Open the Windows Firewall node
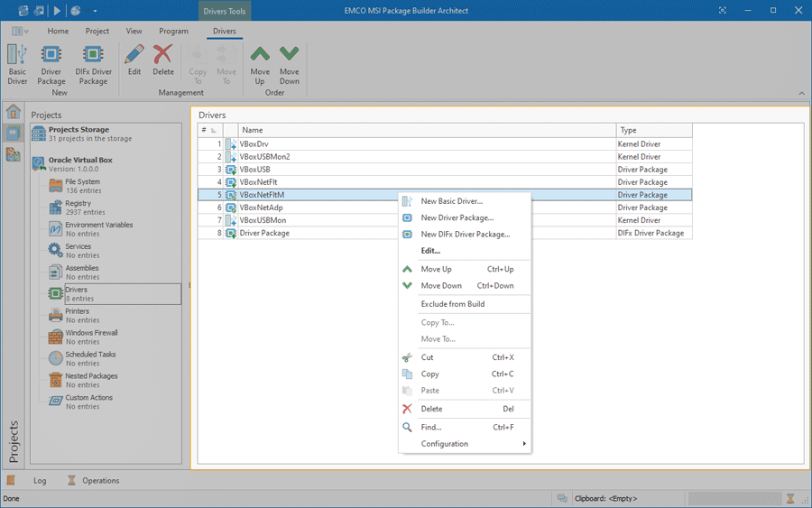 (x=83, y=337)
